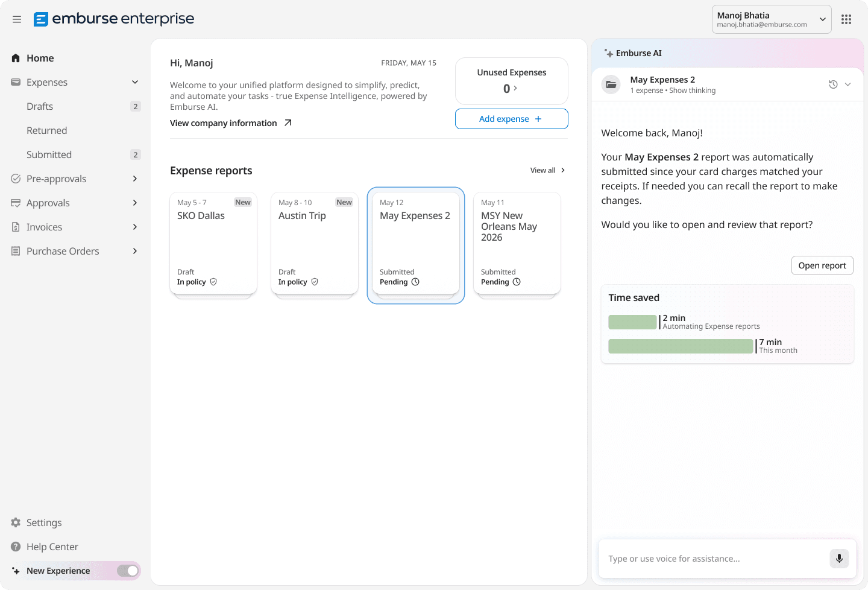
Task: Expand the Pre-approvals chevron
Action: (135, 179)
